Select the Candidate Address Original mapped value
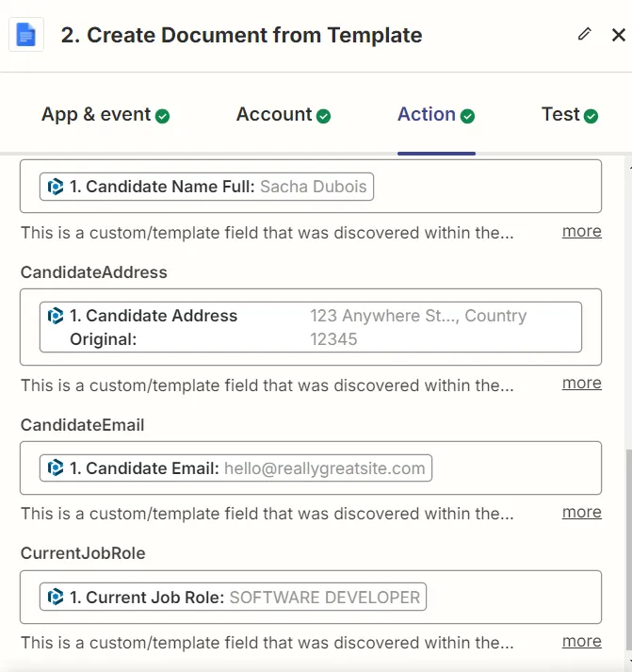 (x=311, y=327)
